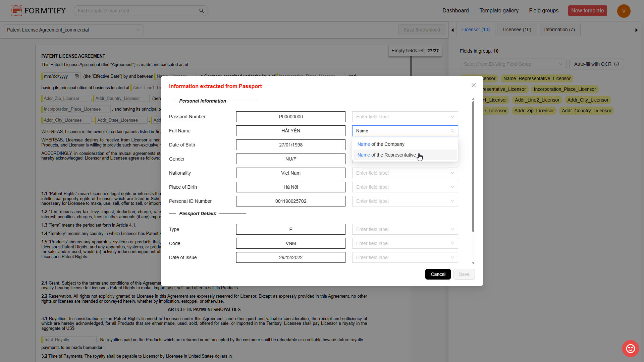Select 'Name of the Company' option

pos(381,144)
